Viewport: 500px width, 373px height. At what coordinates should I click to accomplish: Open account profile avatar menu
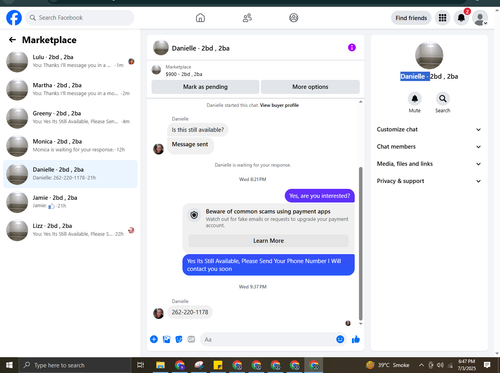(480, 18)
